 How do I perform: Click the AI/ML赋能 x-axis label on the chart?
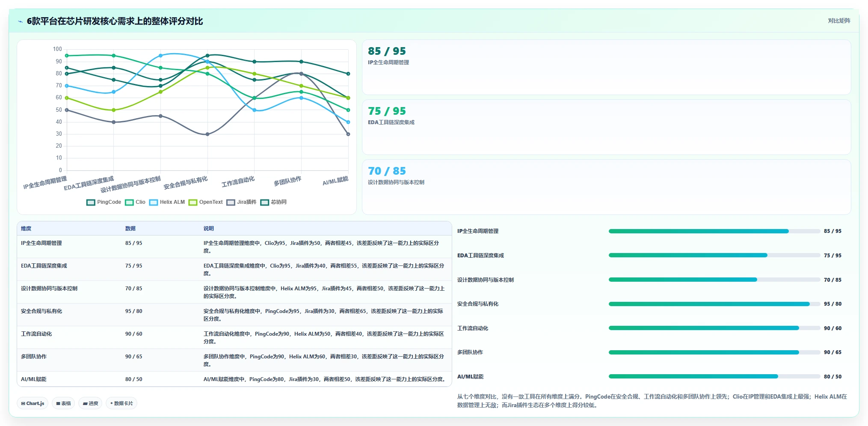tap(335, 181)
